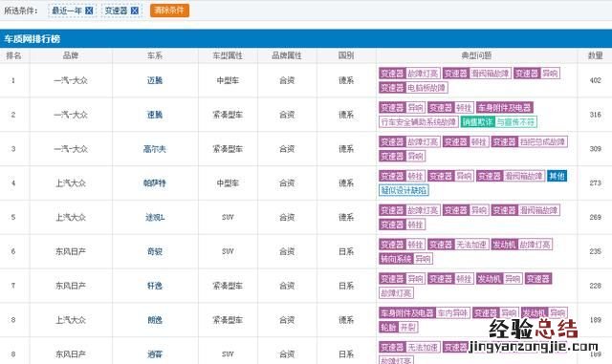Click count 402 in 迈腾 row
Image resolution: width=612 pixels, height=364 pixels.
(595, 80)
